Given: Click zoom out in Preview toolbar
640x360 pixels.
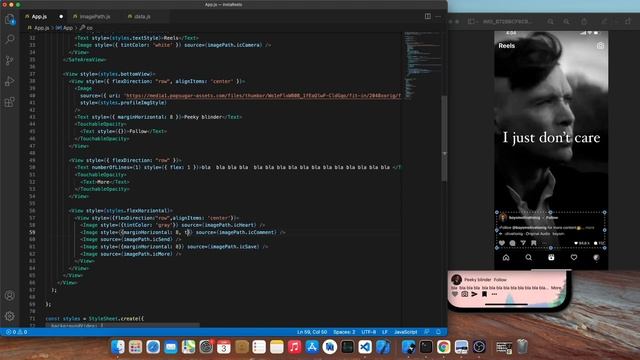Looking at the screenshot, I should point(551,21).
